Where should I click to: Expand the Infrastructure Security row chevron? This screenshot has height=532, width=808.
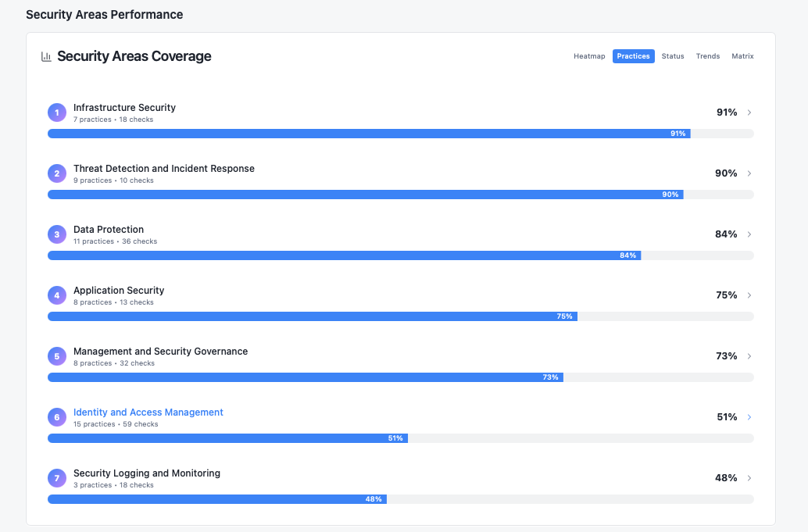[x=749, y=112]
